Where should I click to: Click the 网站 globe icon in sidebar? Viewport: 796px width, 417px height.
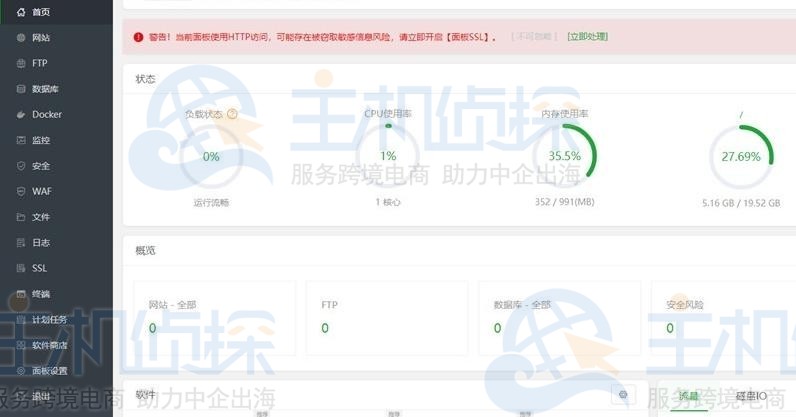pos(21,37)
